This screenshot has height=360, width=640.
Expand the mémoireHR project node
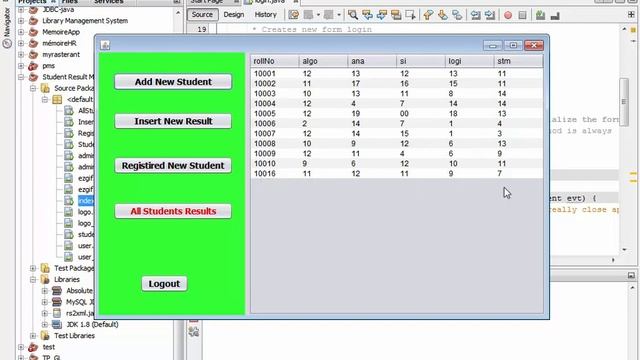tap(21, 43)
